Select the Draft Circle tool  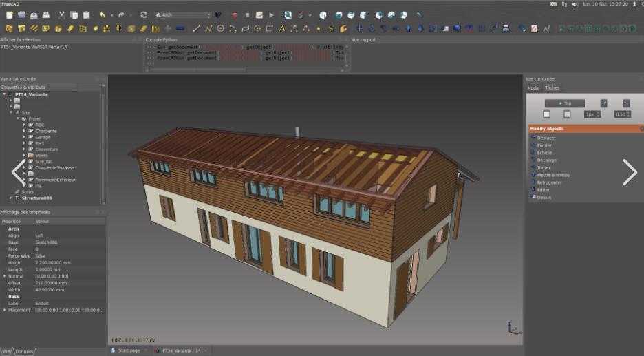tap(221, 28)
